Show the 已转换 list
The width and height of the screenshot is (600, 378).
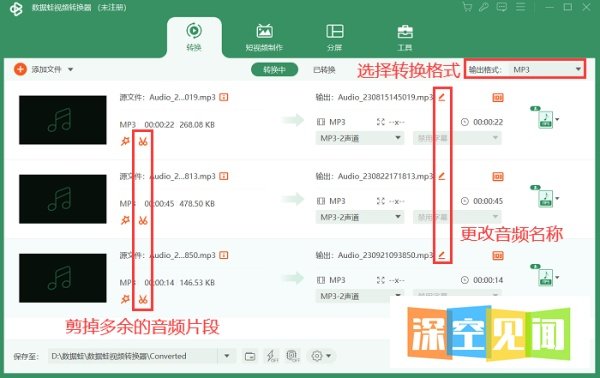coord(324,70)
